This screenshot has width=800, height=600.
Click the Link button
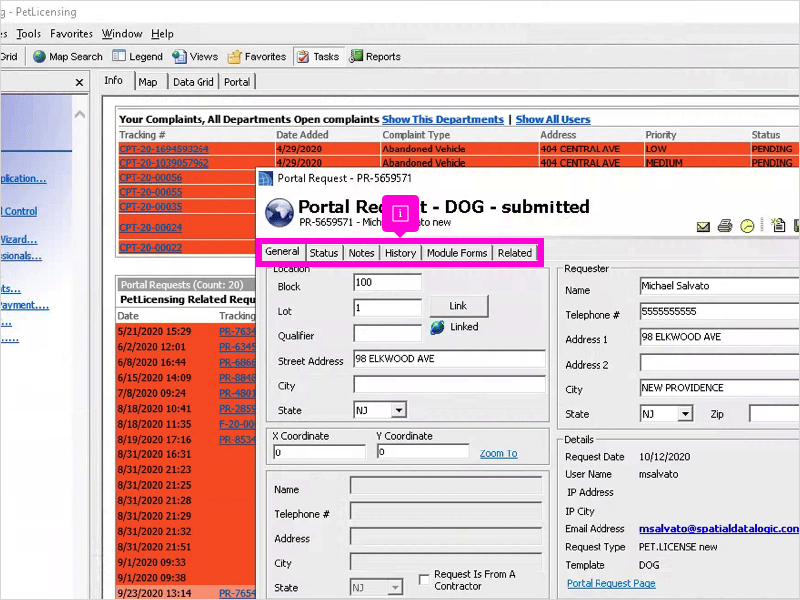click(458, 306)
